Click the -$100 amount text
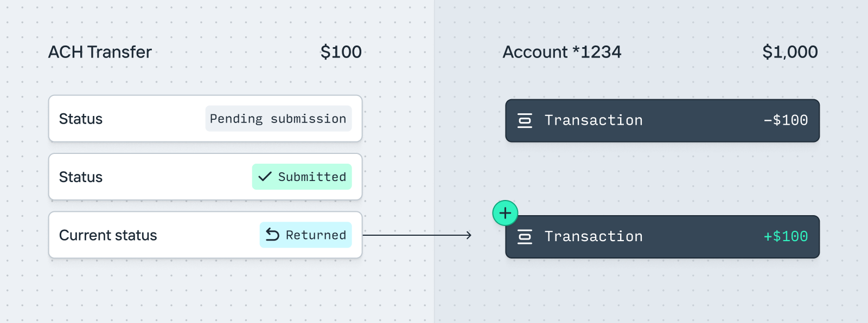This screenshot has height=323, width=868. coord(786,120)
